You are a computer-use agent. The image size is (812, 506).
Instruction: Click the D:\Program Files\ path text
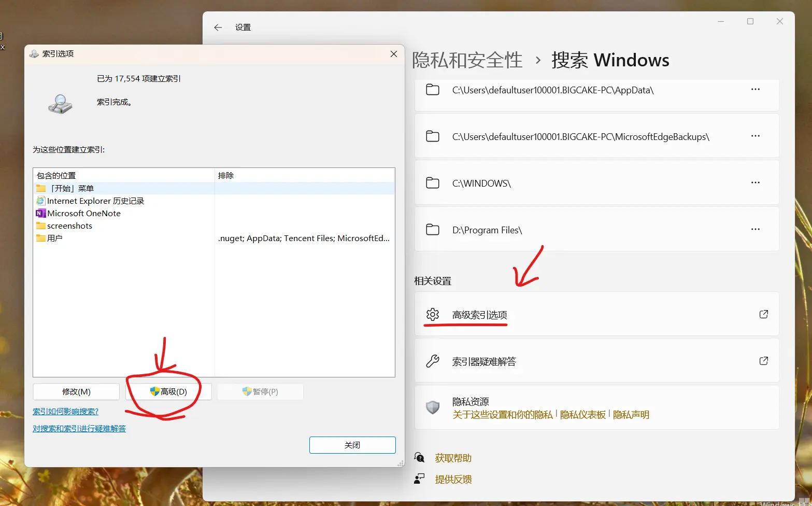click(x=487, y=230)
